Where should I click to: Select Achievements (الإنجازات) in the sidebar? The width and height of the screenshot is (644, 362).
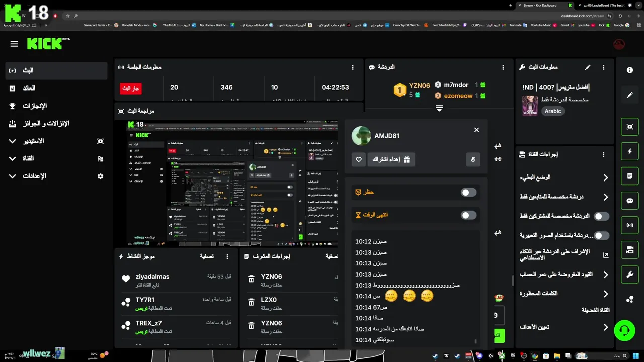pyautogui.click(x=56, y=106)
